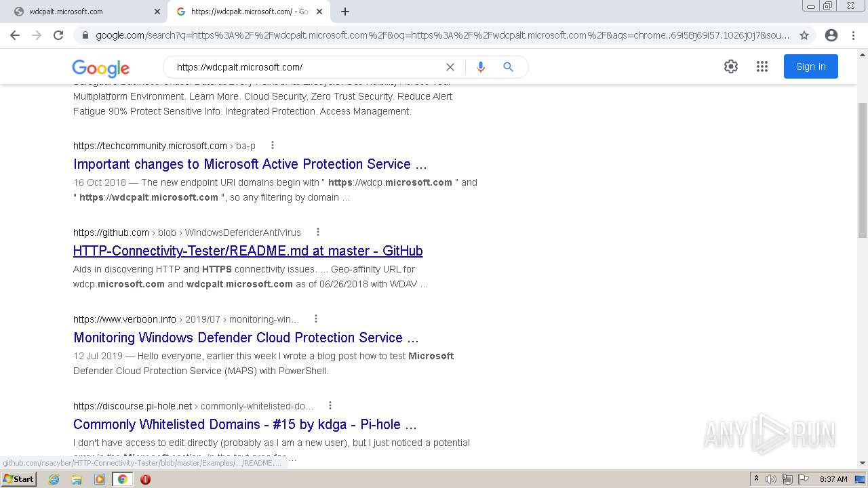
Task: Open 'Commonly Whitelisted Domains' Pi-hole result
Action: 245,424
